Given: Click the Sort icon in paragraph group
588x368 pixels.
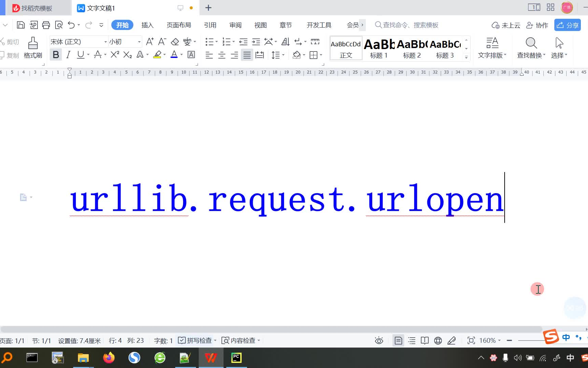Looking at the screenshot, I should tap(285, 42).
